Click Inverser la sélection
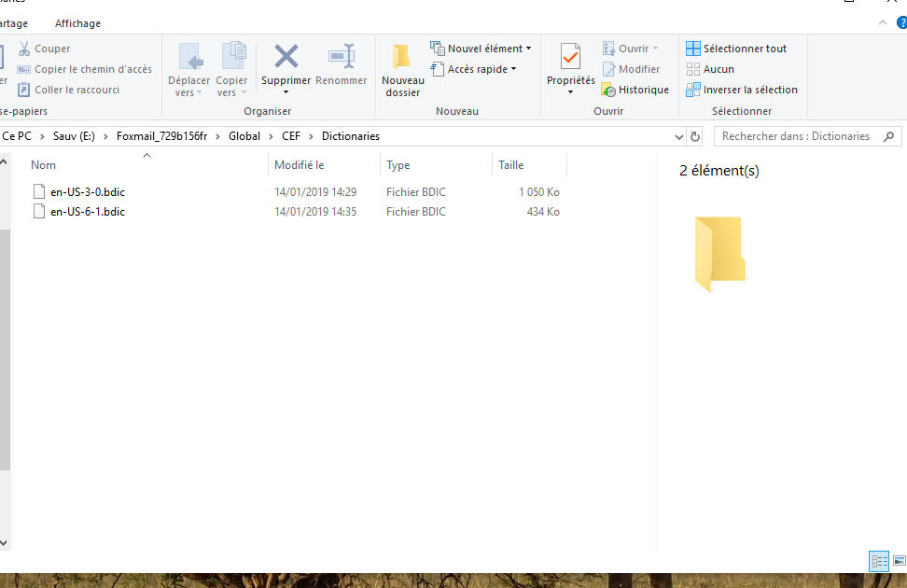The height and width of the screenshot is (588, 907). 742,90
